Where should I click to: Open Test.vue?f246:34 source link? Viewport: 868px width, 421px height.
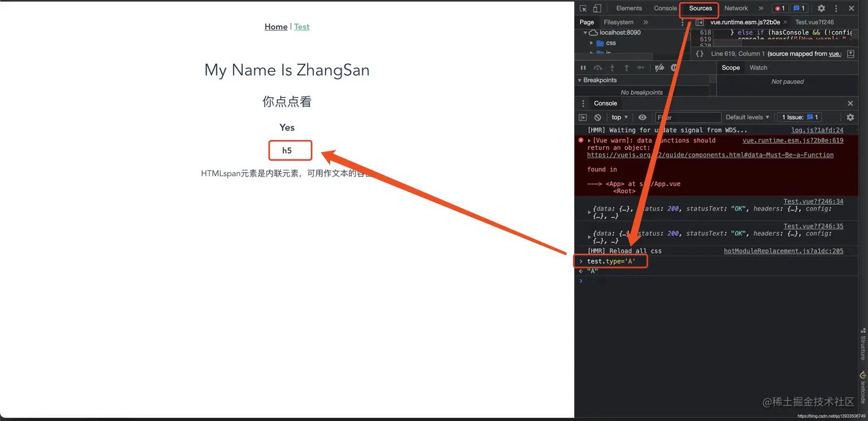tap(813, 201)
